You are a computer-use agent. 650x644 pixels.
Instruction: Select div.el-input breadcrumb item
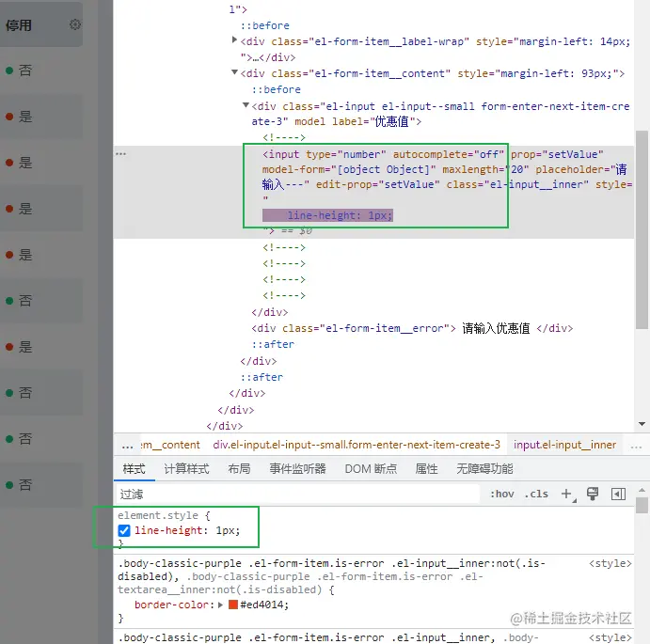357,445
